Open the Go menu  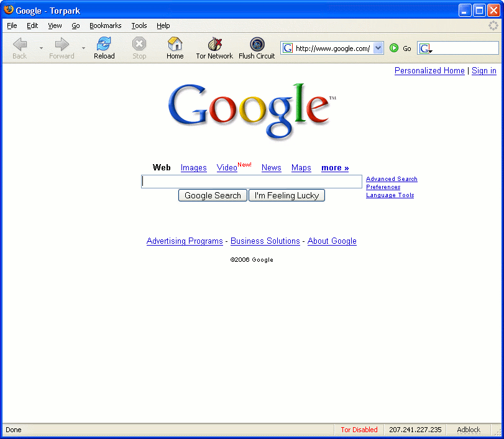click(x=76, y=25)
